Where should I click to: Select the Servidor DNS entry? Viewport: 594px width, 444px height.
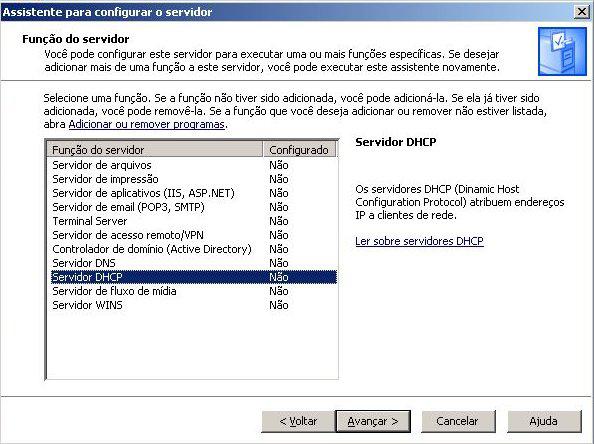click(193, 263)
